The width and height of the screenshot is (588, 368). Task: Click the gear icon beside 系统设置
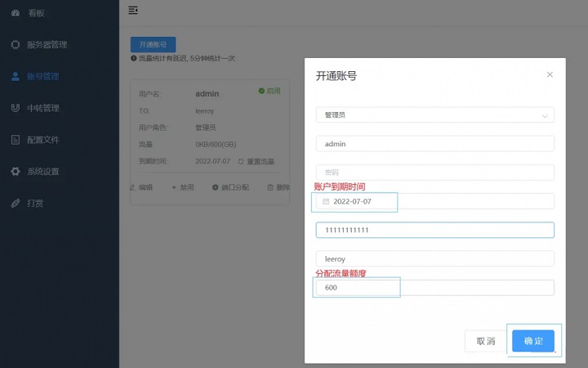point(16,171)
